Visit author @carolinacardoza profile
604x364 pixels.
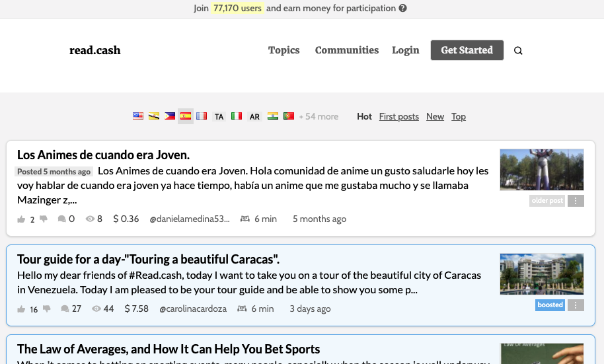coord(193,309)
